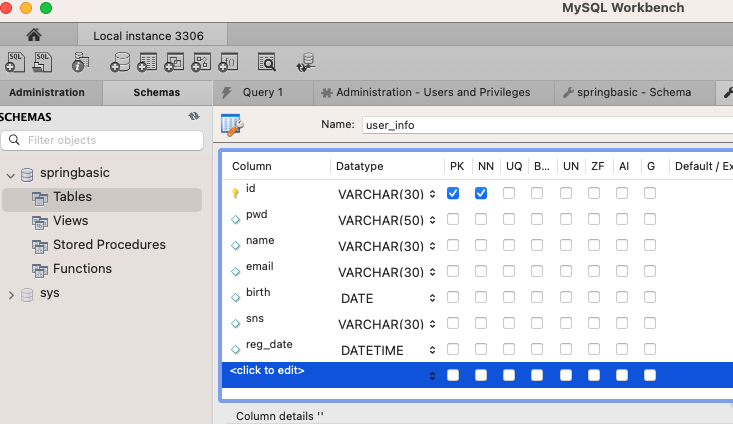733x424 pixels.
Task: Click the diamond icon next to pwd
Action: [x=236, y=219]
